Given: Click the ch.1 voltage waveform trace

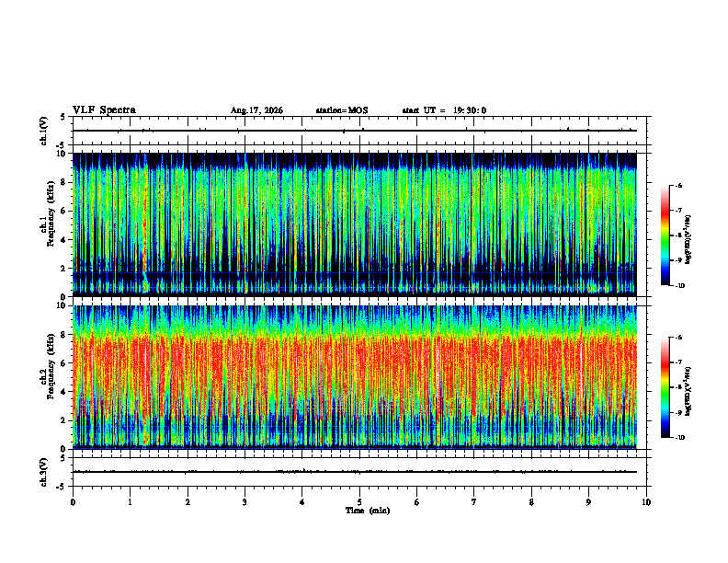Looking at the screenshot, I should pyautogui.click(x=355, y=131).
